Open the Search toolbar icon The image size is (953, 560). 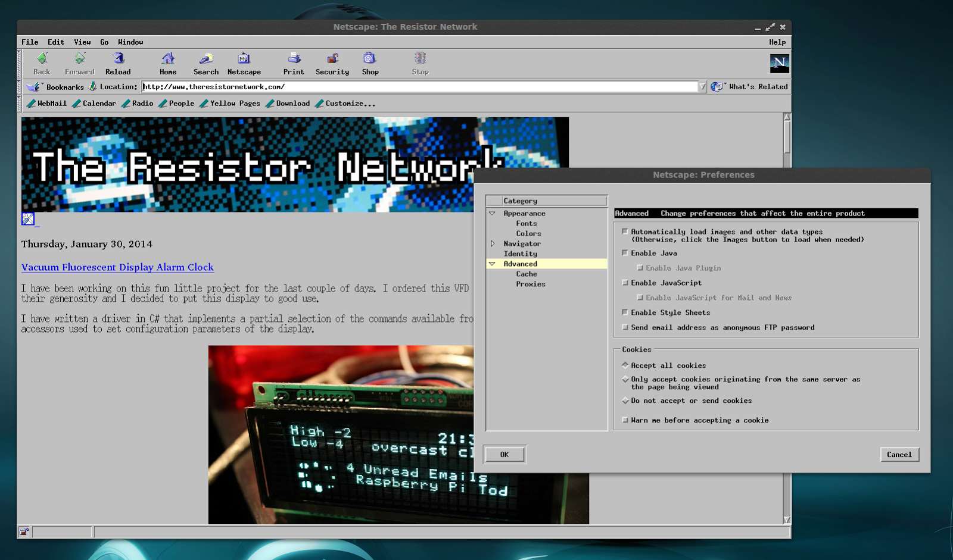(x=206, y=58)
